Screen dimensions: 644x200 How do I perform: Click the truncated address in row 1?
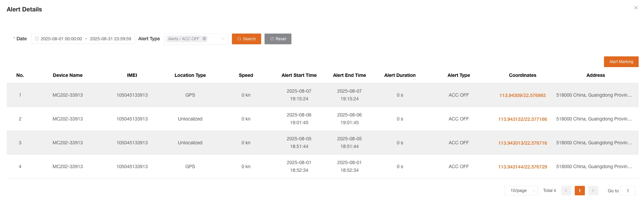point(596,95)
